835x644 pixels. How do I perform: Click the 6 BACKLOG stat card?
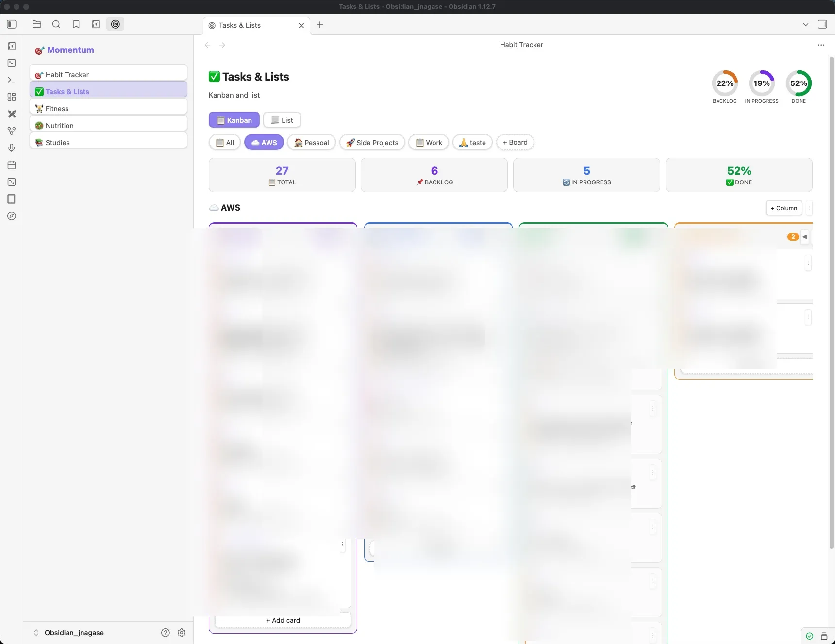tap(434, 175)
